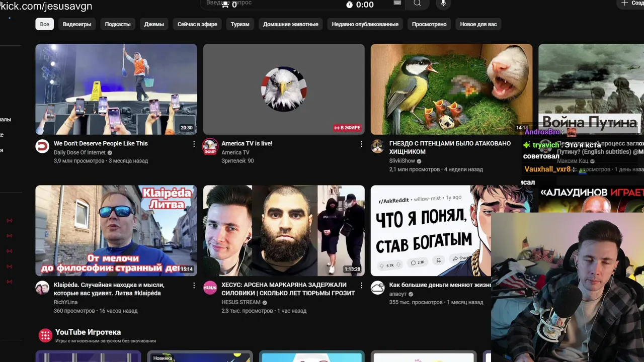The height and width of the screenshot is (362, 644).
Task: Select the Все filter chip
Action: (45, 24)
